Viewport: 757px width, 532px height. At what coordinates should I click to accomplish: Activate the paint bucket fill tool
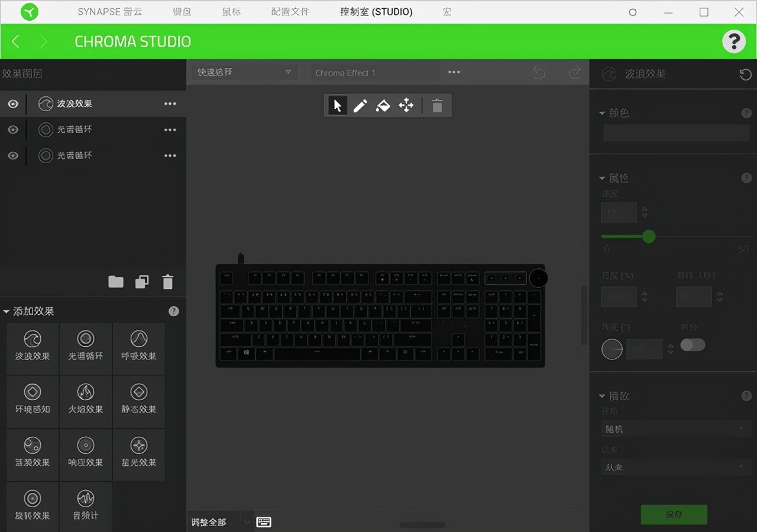tap(383, 106)
